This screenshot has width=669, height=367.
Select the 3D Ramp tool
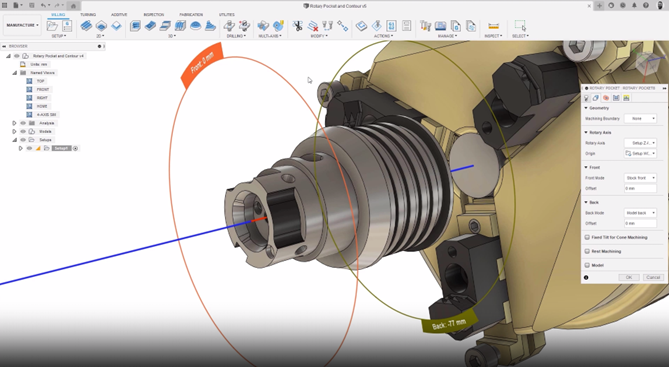click(210, 26)
